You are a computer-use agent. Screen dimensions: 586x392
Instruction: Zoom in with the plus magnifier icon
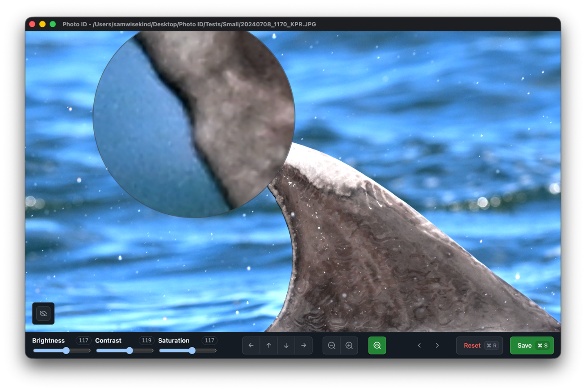(349, 345)
